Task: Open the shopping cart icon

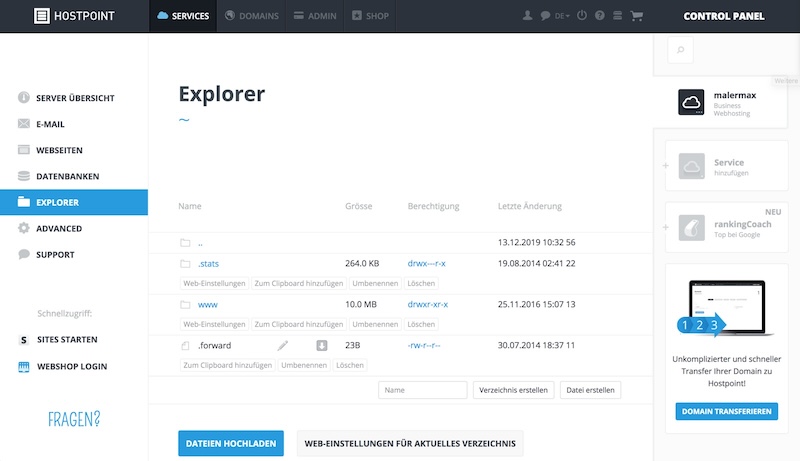Action: [x=636, y=16]
